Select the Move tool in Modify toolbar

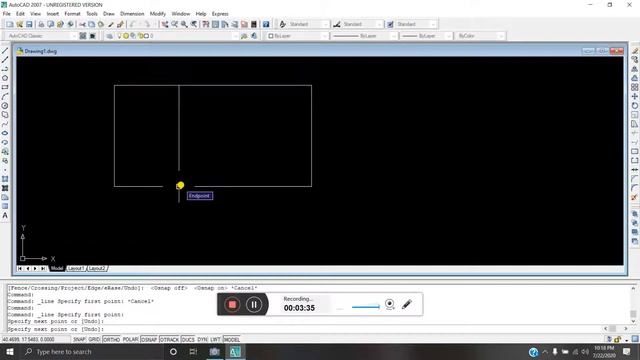click(635, 97)
